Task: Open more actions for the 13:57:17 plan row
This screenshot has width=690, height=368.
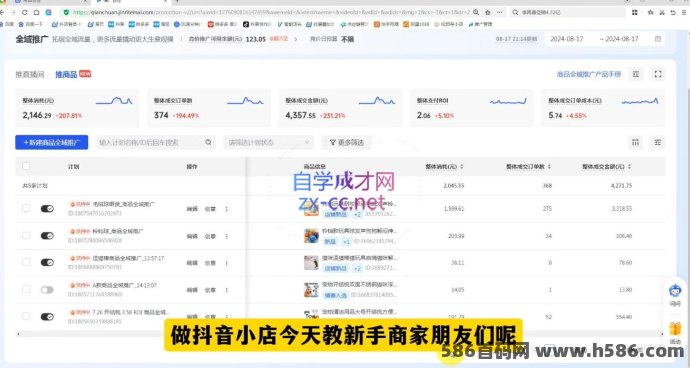Action: click(227, 263)
